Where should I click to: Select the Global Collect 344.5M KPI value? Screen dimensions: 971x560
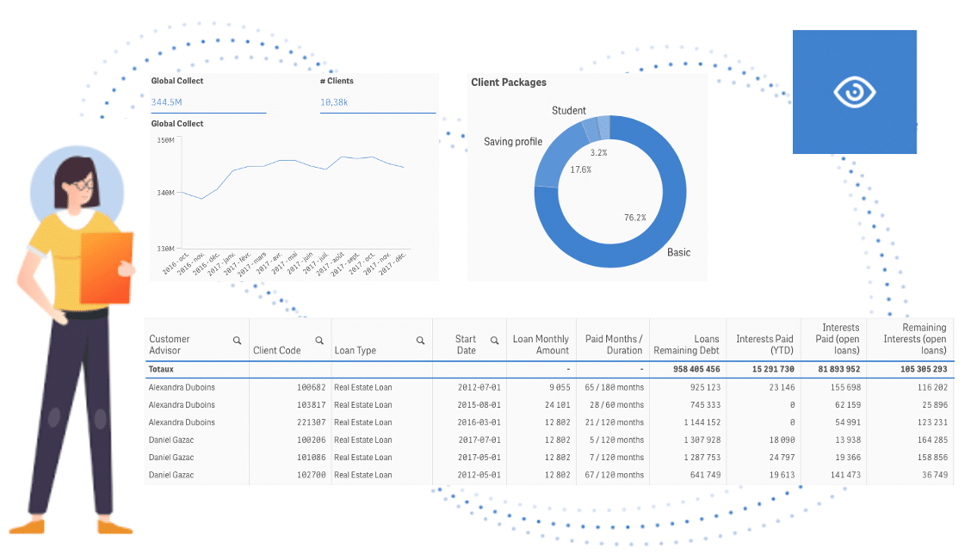[x=166, y=102]
